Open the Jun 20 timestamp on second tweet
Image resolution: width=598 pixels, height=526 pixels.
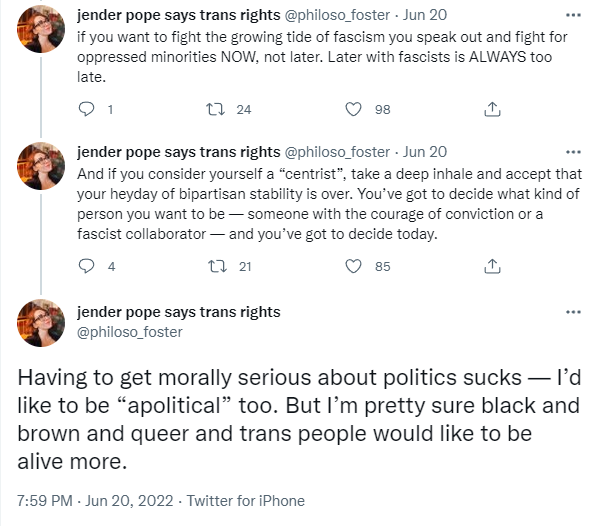click(425, 152)
